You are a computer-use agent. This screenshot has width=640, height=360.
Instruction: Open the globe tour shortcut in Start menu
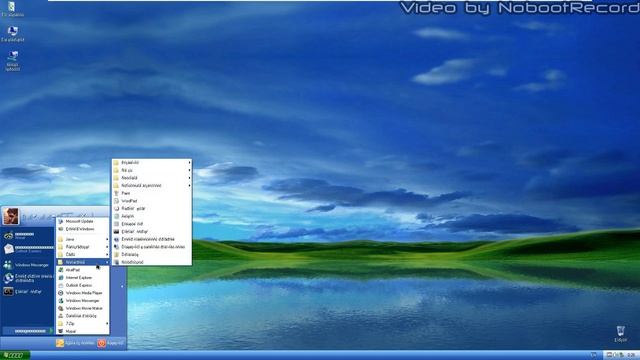click(27, 278)
